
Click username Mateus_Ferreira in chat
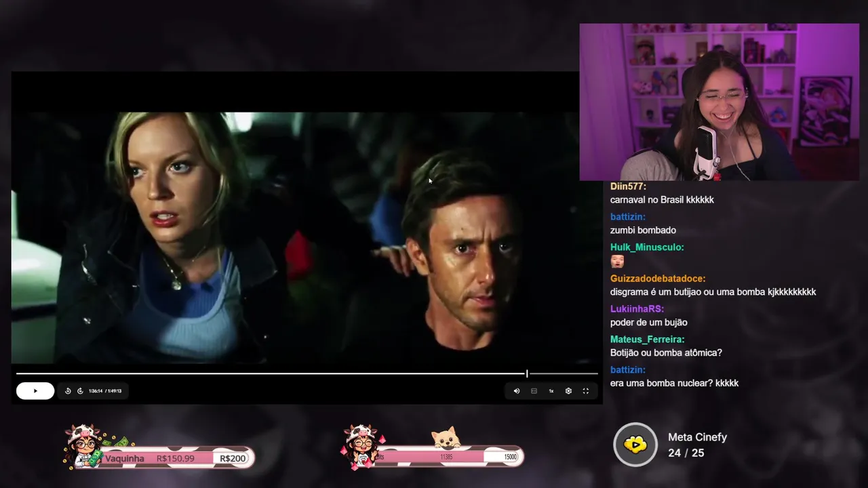point(647,340)
